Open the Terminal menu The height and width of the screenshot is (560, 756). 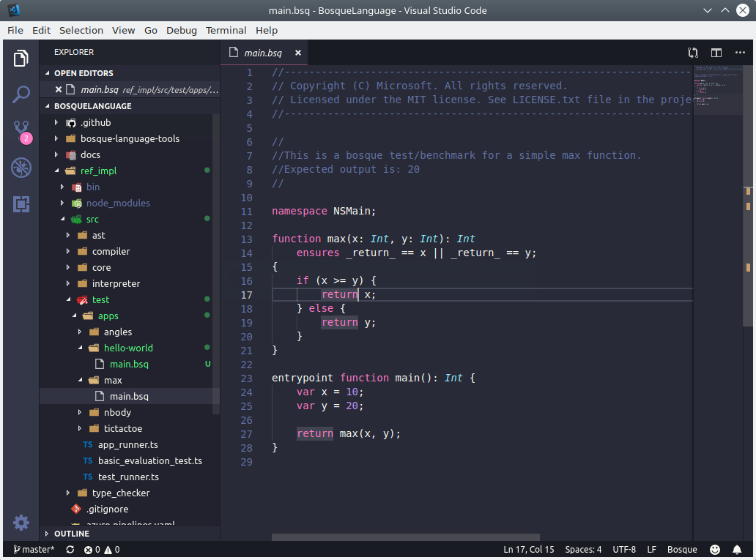[x=226, y=30]
